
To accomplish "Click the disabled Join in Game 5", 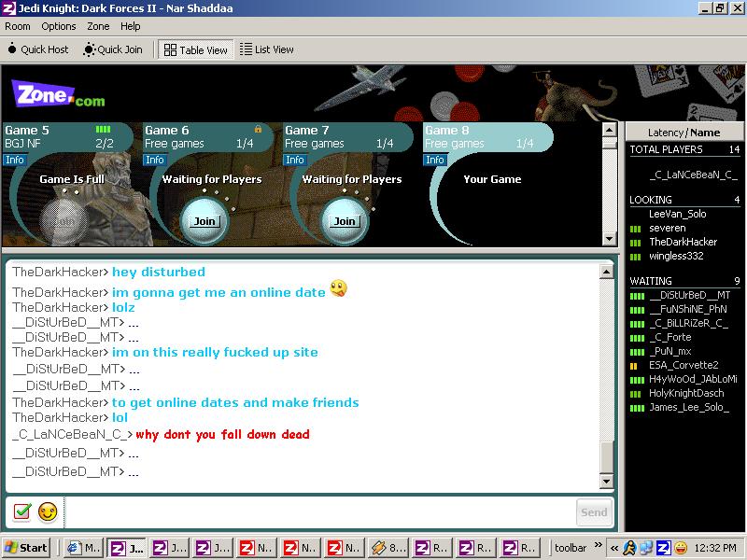I will tap(63, 221).
